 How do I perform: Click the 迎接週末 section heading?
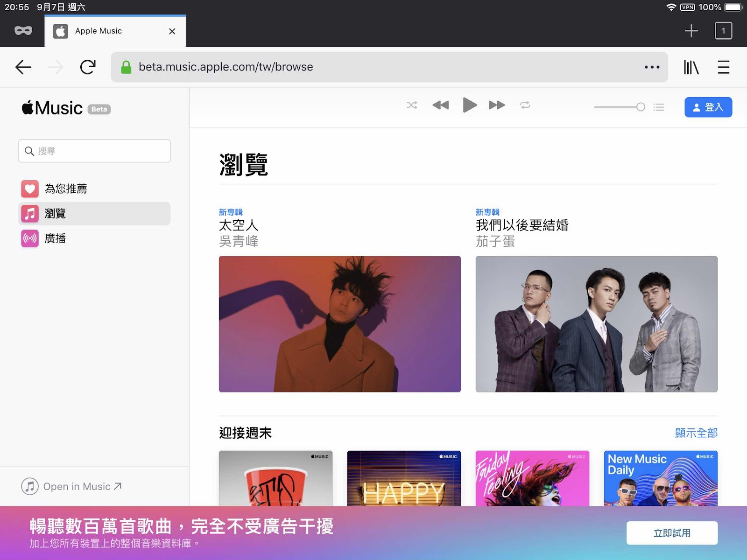tap(245, 433)
